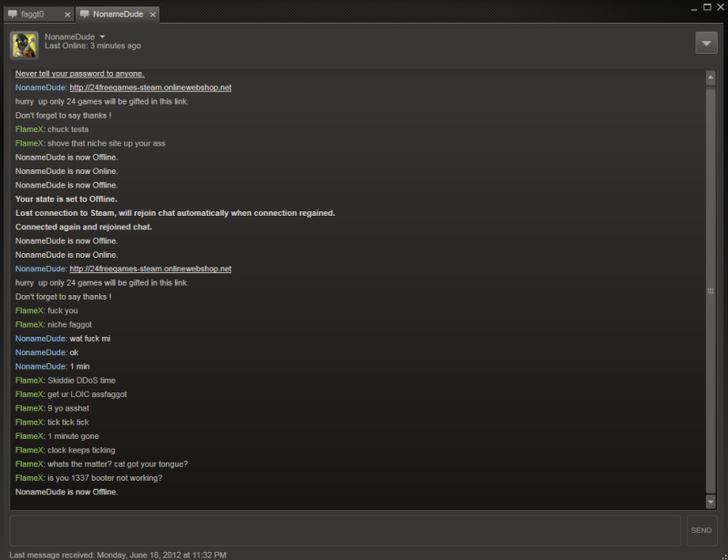The height and width of the screenshot is (560, 728).
Task: Open the second 24freegames-steam link
Action: [x=150, y=269]
